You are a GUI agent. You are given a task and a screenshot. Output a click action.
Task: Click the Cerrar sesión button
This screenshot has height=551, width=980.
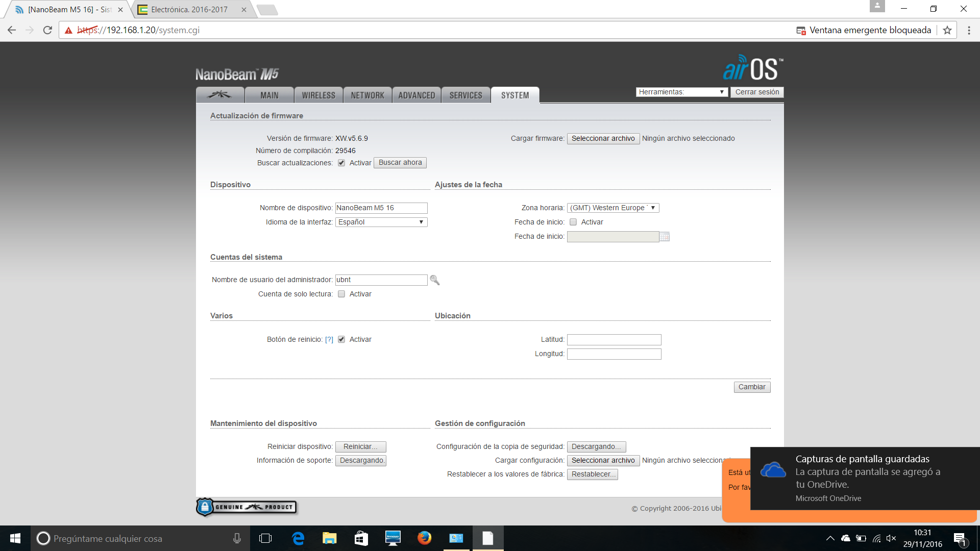(x=757, y=92)
